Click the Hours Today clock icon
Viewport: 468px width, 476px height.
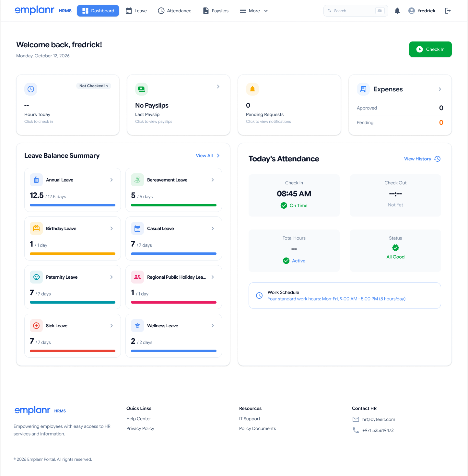[x=31, y=89]
